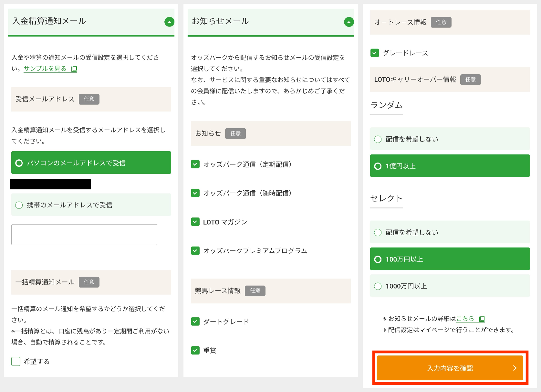Select ランダム 配信を希望しない option

(x=450, y=139)
